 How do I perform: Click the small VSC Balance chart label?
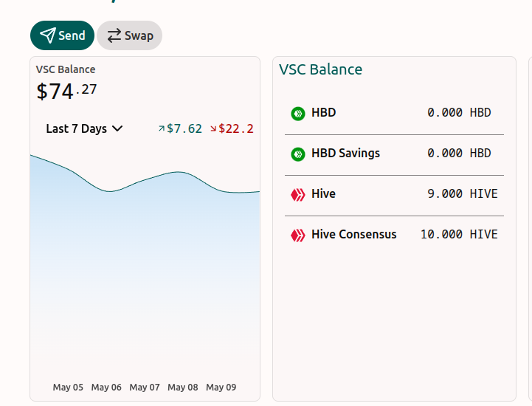(x=66, y=69)
